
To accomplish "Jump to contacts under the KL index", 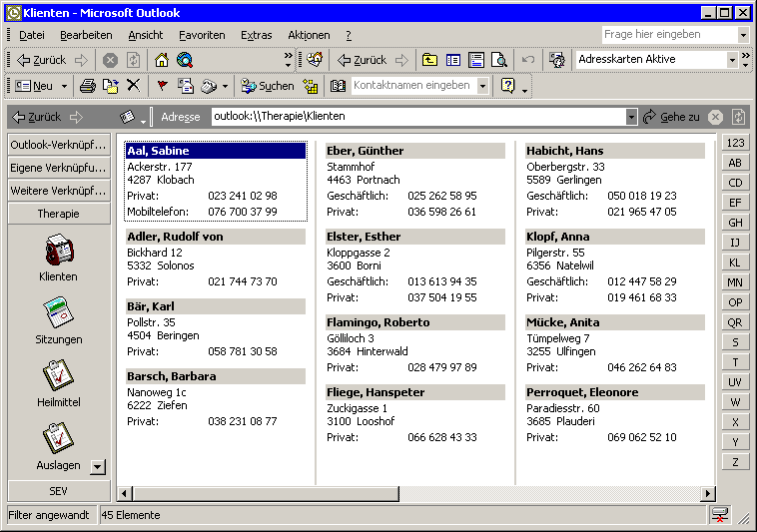I will 735,263.
